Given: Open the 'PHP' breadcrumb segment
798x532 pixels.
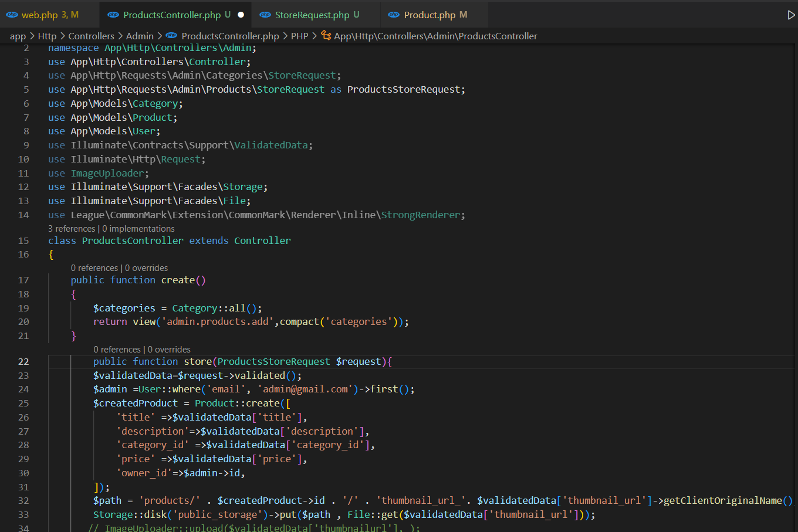Looking at the screenshot, I should tap(299, 36).
